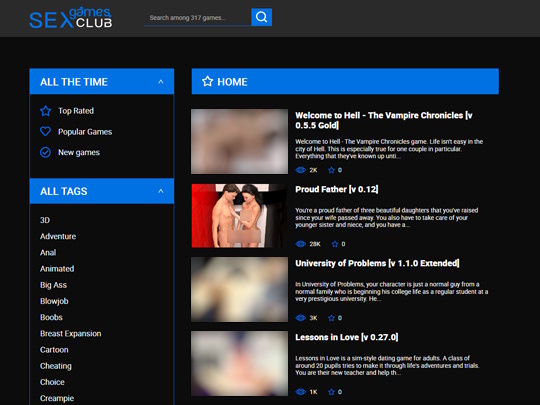Click the eye icon under Lessons in Love

(301, 392)
